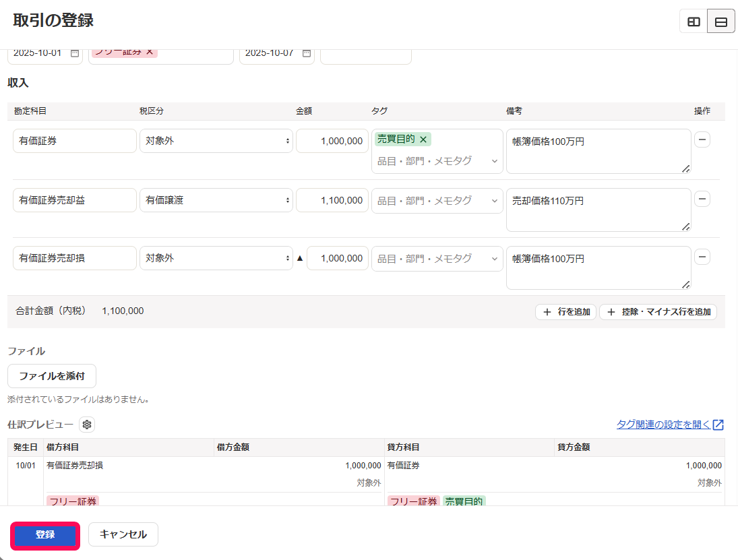The width and height of the screenshot is (738, 560).
Task: Open calendar for 2025-10-01 date
Action: tap(75, 53)
